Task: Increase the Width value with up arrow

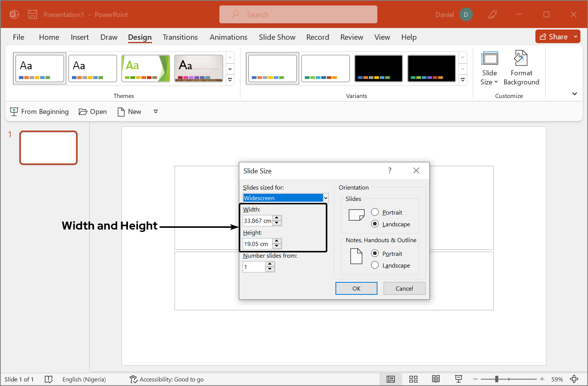Action: point(277,218)
